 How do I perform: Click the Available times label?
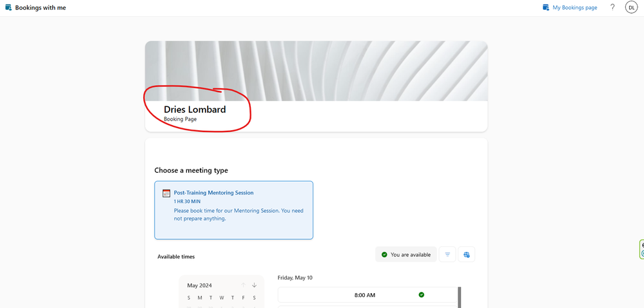[x=176, y=256]
